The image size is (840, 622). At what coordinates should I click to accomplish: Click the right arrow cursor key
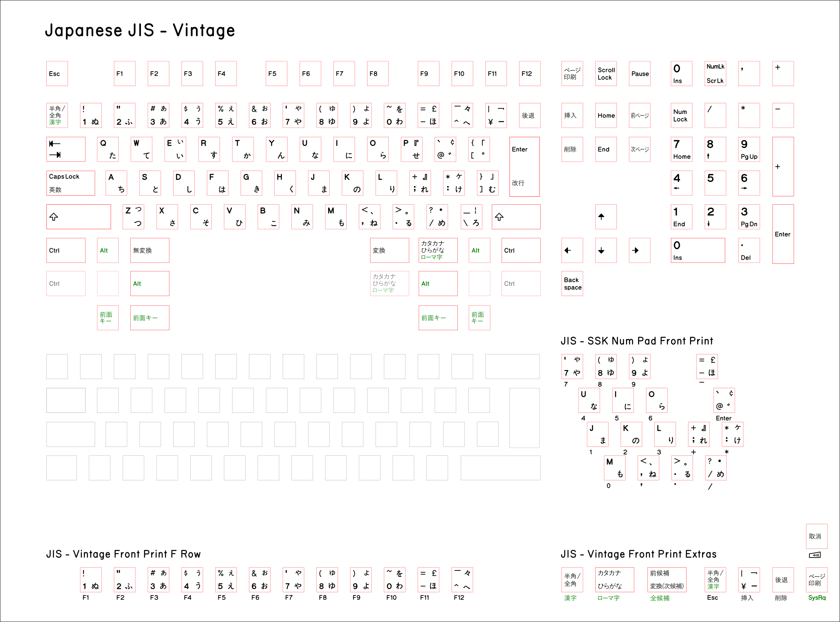[x=639, y=250]
